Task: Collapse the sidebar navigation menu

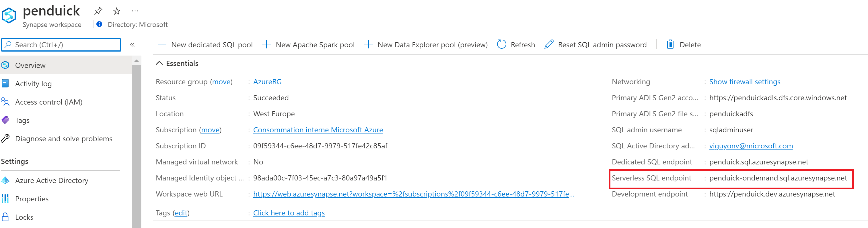Action: 133,45
